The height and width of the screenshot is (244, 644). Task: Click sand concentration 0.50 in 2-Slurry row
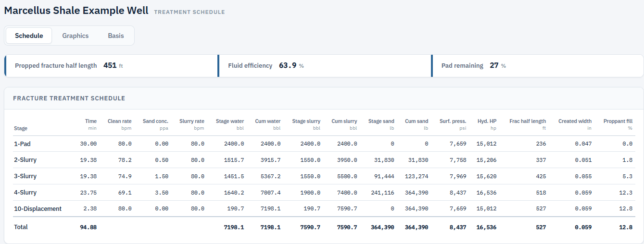pos(162,160)
